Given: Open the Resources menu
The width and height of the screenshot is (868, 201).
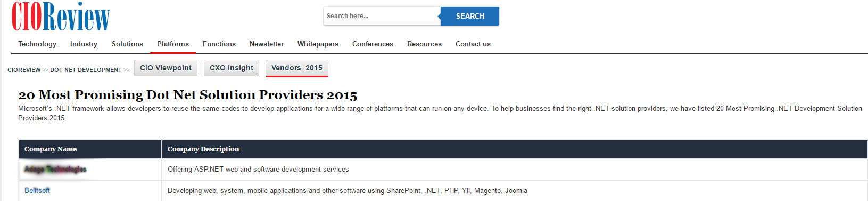Looking at the screenshot, I should tap(424, 44).
